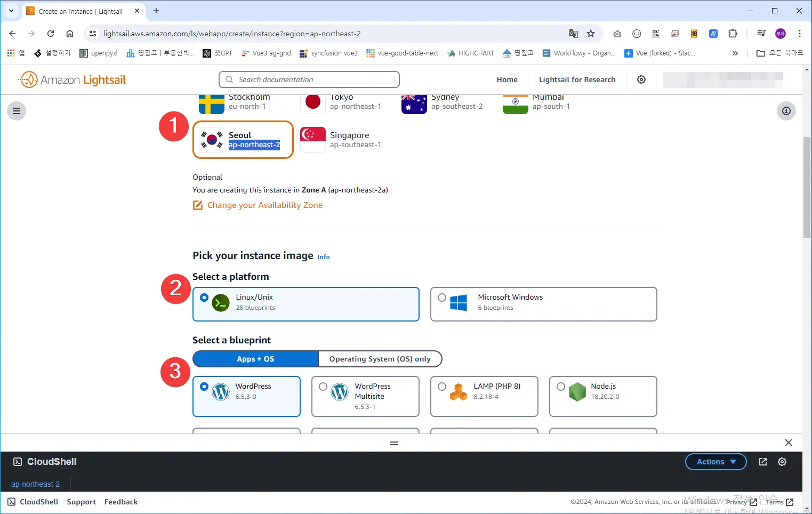Screen dimensions: 812x514
Task: Choose the Seoul ap-northeast-2 region card
Action: click(243, 140)
